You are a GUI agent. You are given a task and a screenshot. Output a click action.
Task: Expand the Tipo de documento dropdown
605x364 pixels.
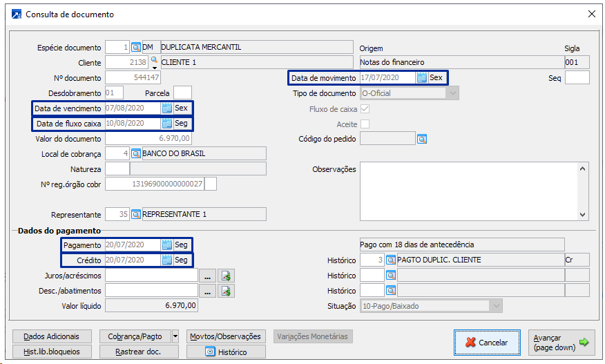pos(453,93)
